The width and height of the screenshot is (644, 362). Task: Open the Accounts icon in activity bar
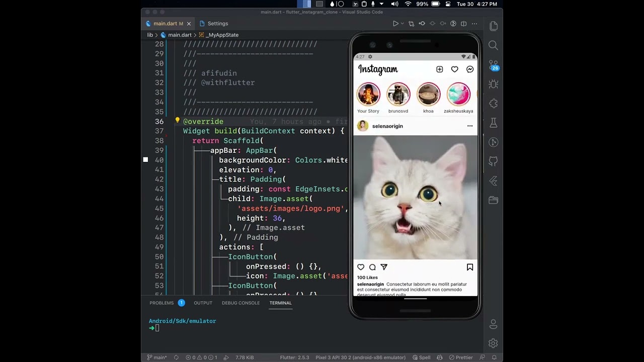[493, 324]
